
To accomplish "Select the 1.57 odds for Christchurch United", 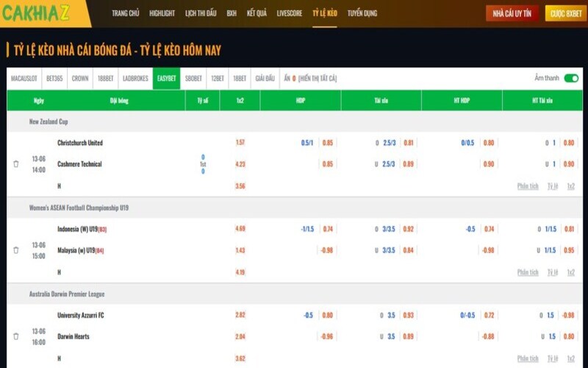I will tap(240, 143).
